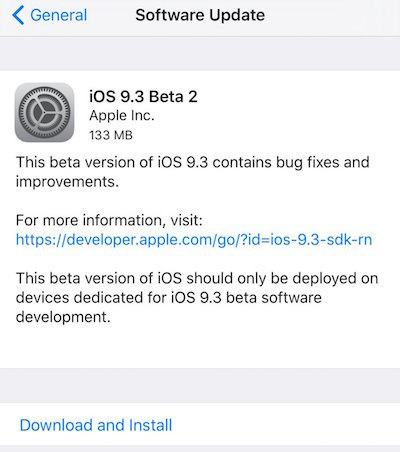Go back to General settings
400x452 pixels.
click(50, 15)
